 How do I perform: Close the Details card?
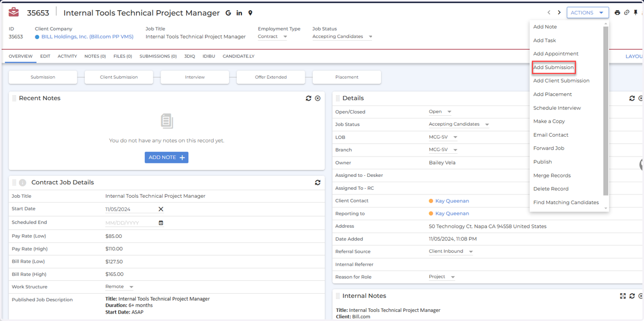[641, 98]
